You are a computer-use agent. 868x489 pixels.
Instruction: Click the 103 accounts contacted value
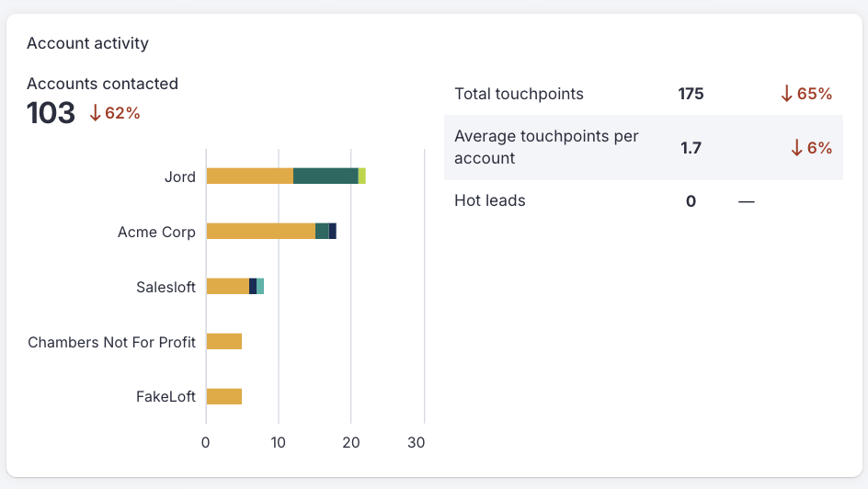pos(51,113)
